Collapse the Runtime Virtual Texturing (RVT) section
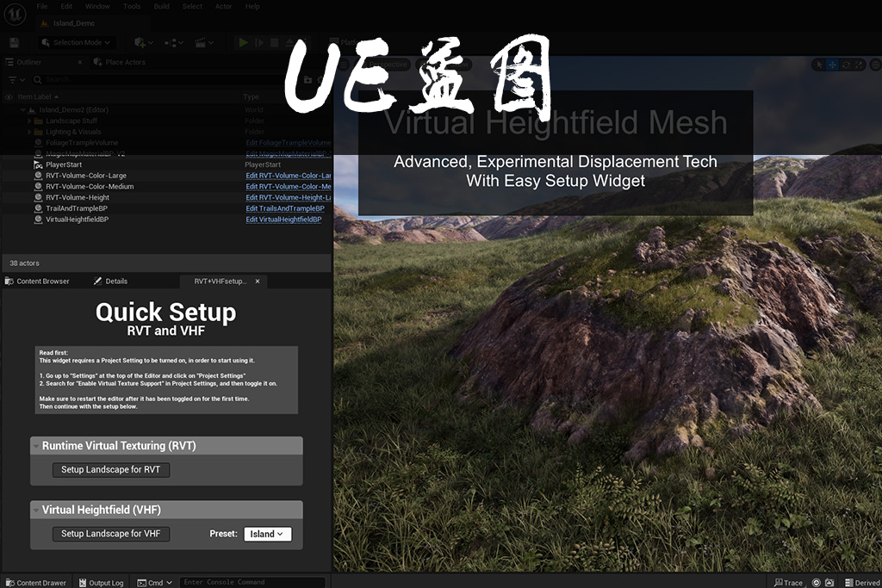The image size is (882, 588). click(36, 446)
